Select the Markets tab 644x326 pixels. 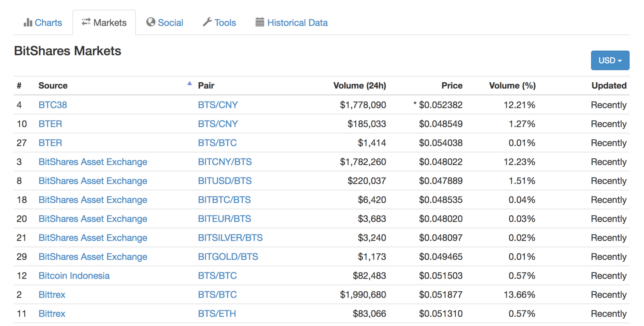point(104,23)
